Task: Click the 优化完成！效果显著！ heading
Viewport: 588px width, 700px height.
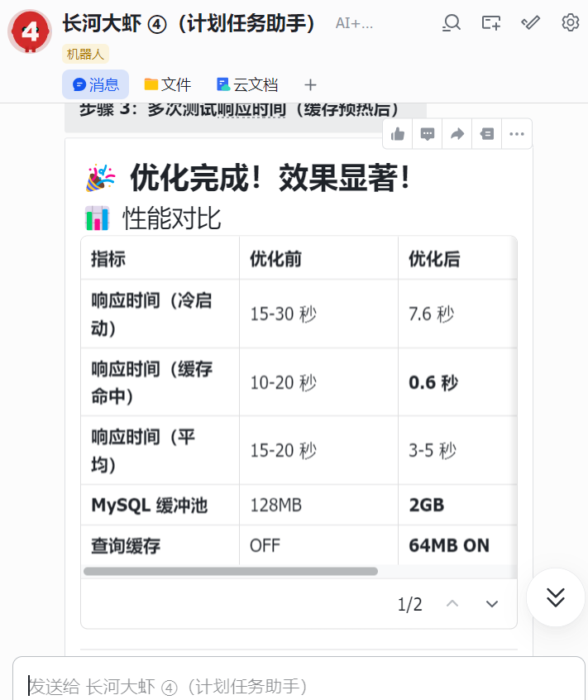Action: [x=270, y=178]
